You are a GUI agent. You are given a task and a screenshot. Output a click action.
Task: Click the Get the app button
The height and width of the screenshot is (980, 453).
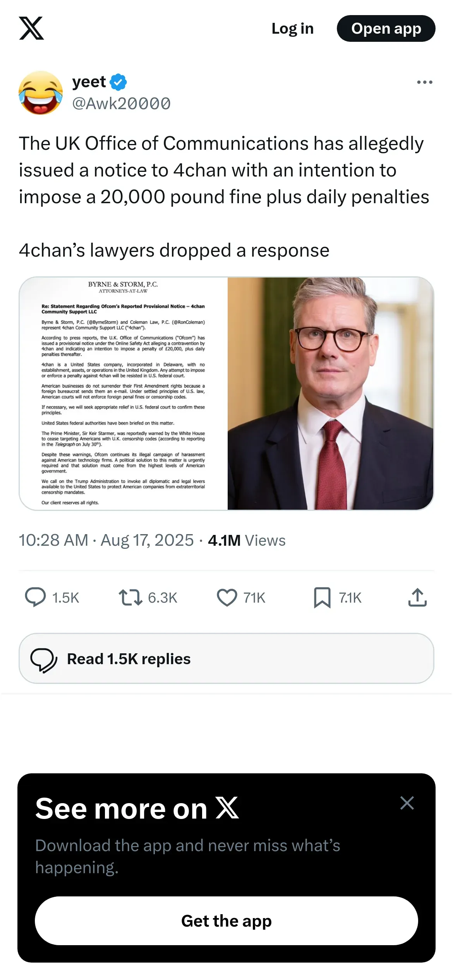click(x=226, y=921)
